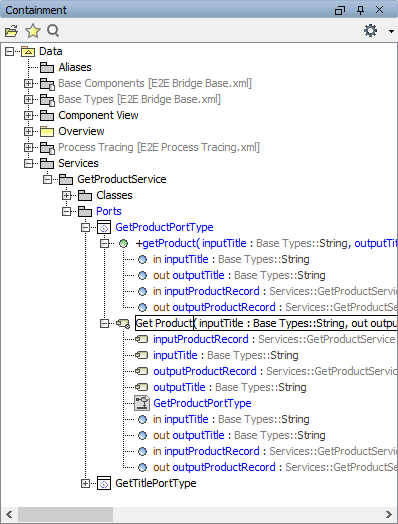Click the GetTitlePortType port type icon
The width and height of the screenshot is (398, 524).
pos(104,483)
